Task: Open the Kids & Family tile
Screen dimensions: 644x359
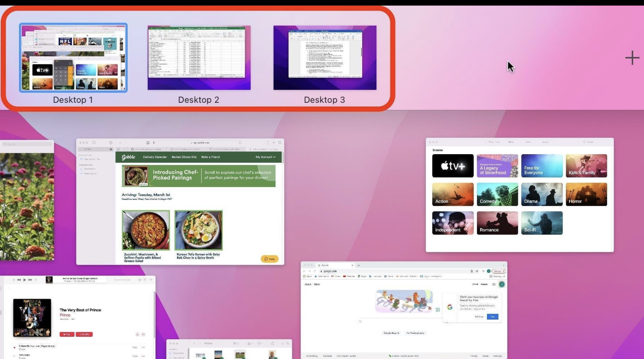Action: point(586,166)
